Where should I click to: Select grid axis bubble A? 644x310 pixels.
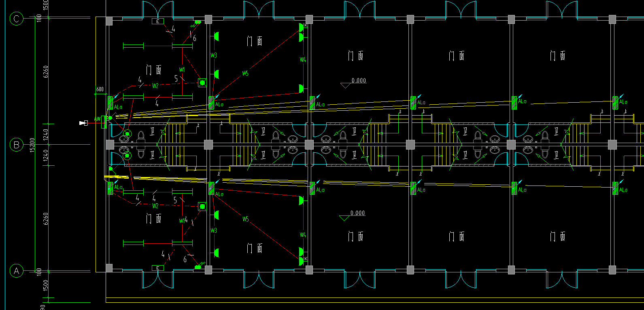click(16, 271)
